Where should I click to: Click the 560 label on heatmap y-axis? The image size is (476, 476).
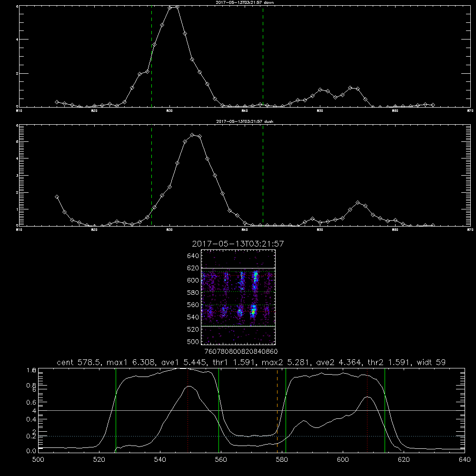[193, 305]
